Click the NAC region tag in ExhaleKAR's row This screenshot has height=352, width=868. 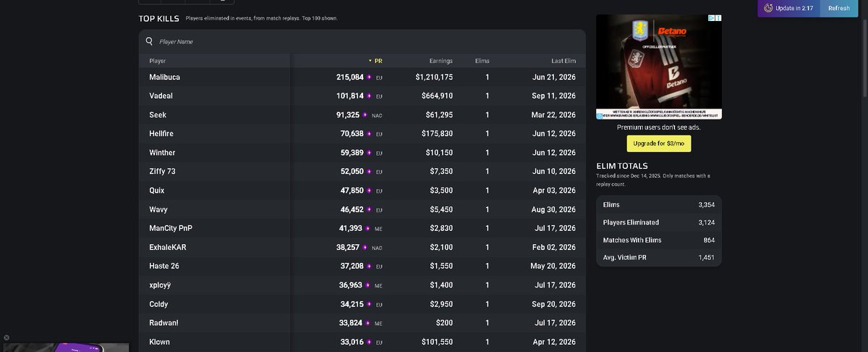(x=377, y=248)
